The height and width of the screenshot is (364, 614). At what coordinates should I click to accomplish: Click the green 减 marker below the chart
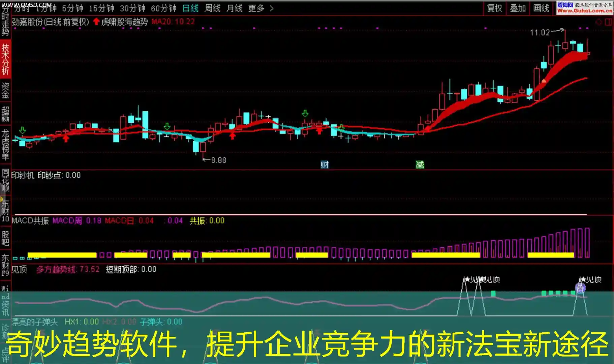click(x=420, y=165)
